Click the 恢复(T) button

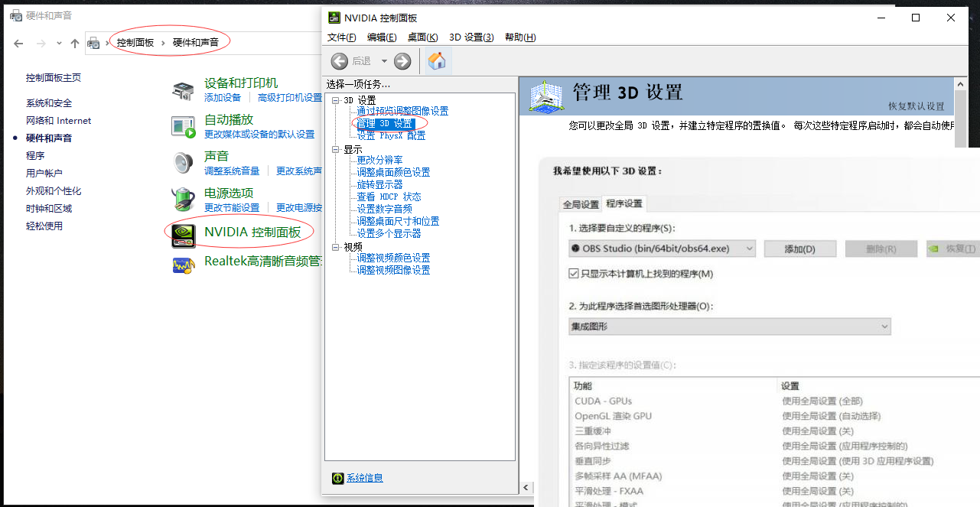click(953, 249)
